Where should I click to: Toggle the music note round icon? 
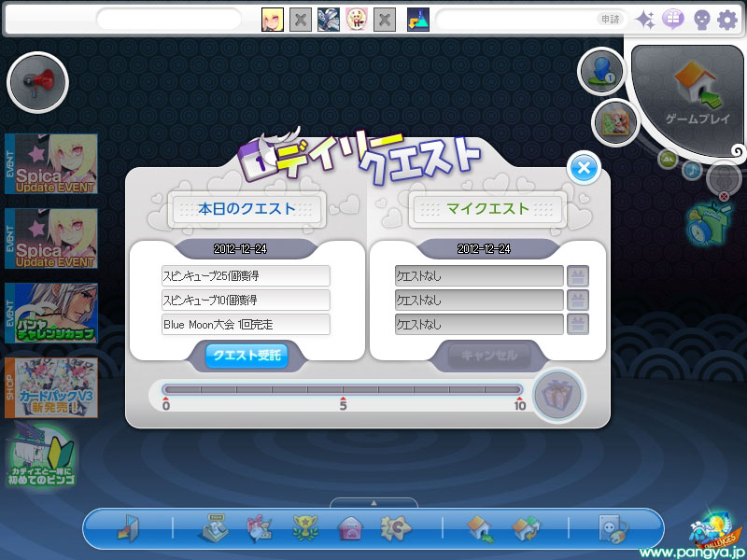point(692,169)
